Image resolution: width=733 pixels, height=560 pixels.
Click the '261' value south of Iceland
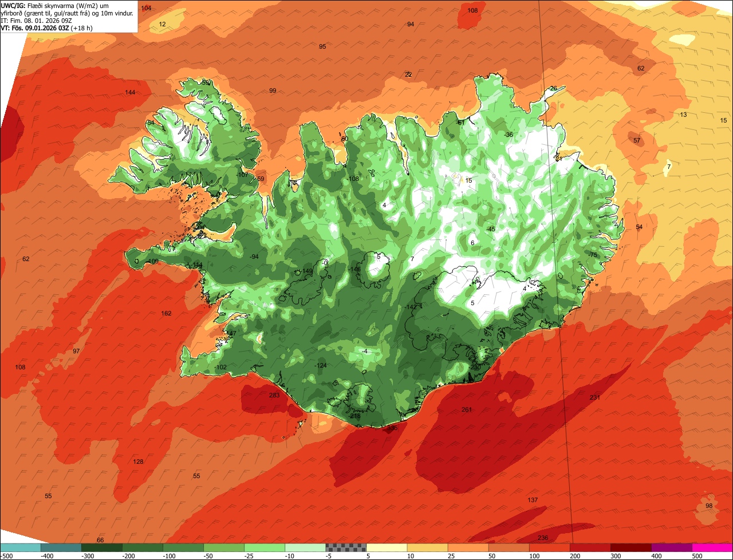click(x=467, y=409)
